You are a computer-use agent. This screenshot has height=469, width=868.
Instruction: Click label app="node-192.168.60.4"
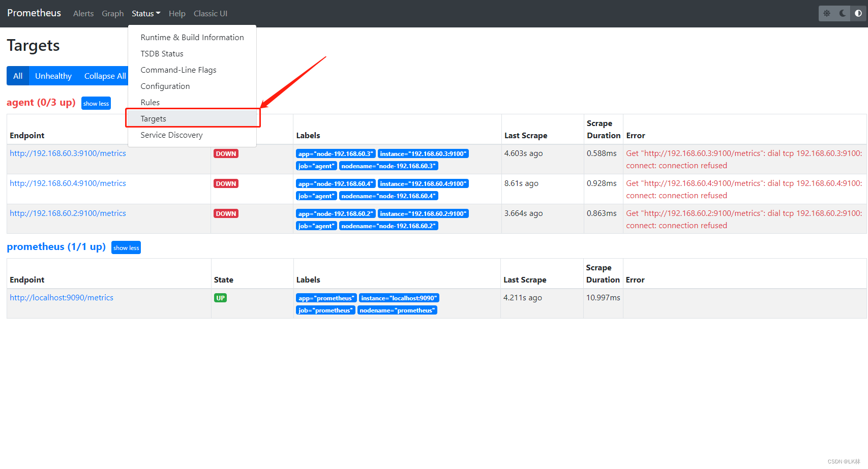[336, 184]
